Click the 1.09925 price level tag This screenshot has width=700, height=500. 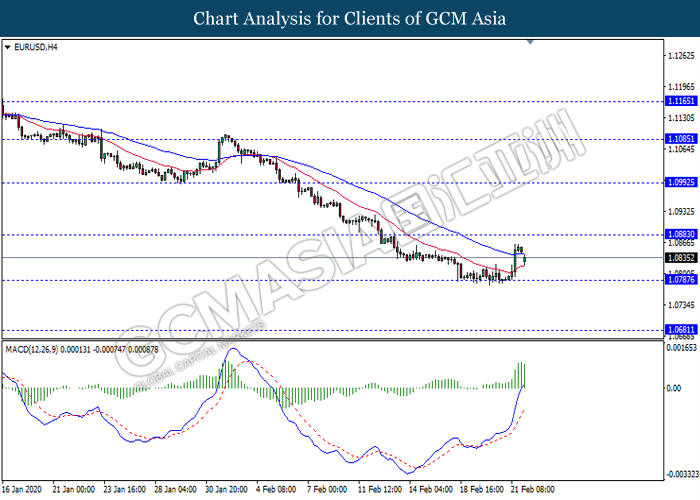pyautogui.click(x=681, y=183)
